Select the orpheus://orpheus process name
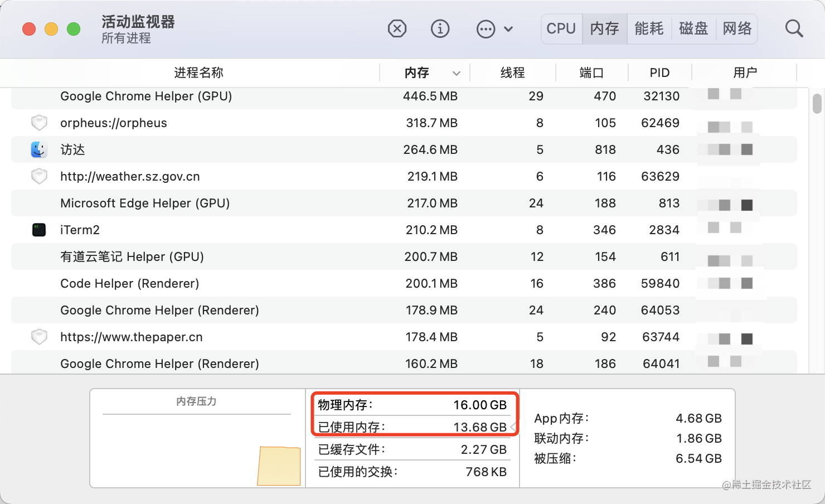The height and width of the screenshot is (504, 825). coord(114,123)
